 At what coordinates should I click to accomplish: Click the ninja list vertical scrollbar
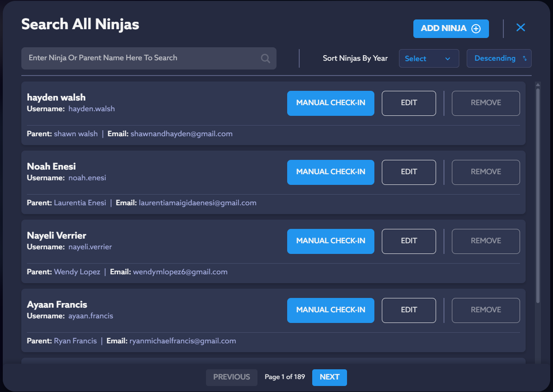pyautogui.click(x=538, y=195)
